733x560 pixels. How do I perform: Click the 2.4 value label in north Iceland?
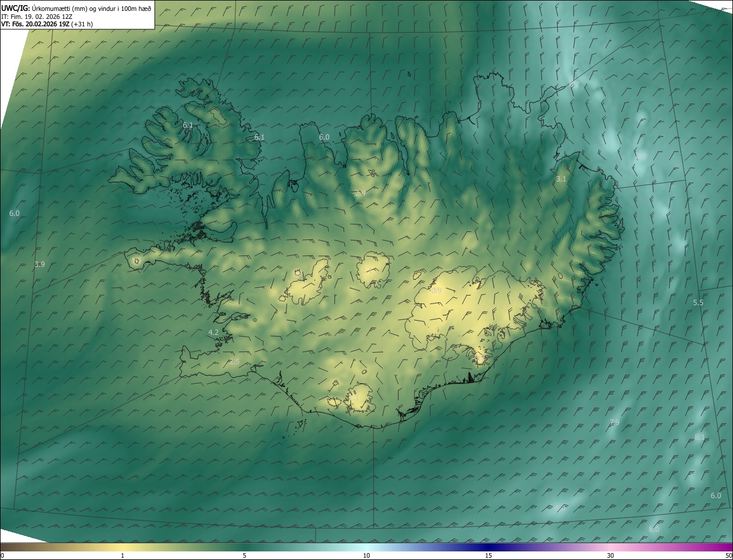tap(360, 194)
